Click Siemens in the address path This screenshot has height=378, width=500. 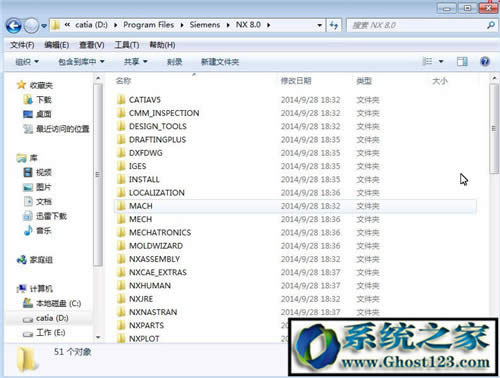[x=205, y=25]
